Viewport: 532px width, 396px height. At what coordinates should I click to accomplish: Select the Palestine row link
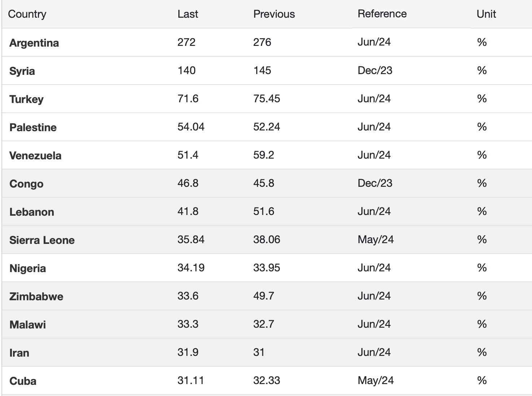point(33,127)
